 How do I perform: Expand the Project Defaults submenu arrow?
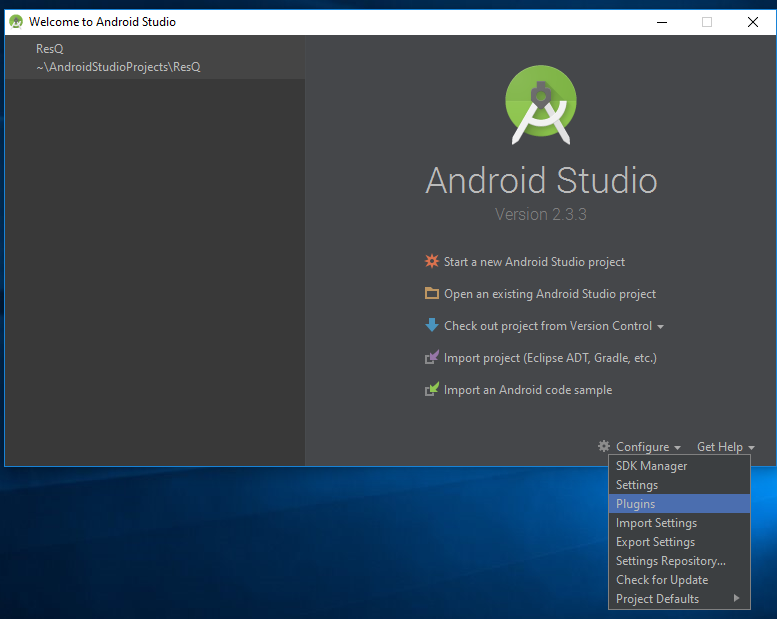pos(736,598)
